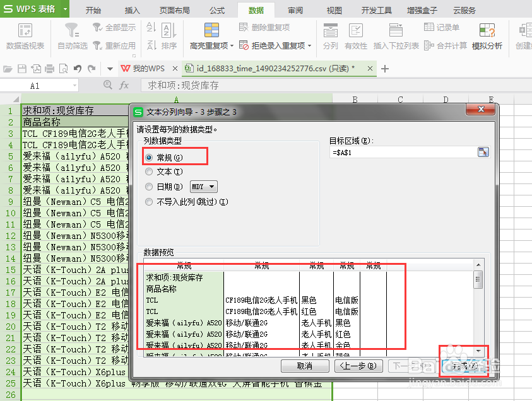Enable 自动筛选 auto filter

pyautogui.click(x=73, y=36)
